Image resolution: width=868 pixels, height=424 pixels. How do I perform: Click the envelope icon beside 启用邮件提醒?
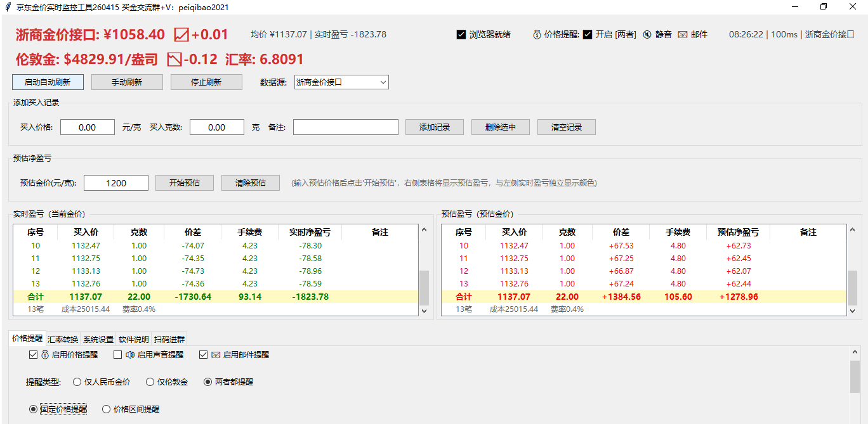click(x=216, y=355)
